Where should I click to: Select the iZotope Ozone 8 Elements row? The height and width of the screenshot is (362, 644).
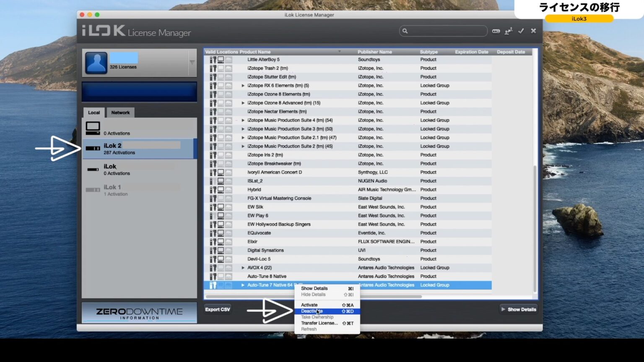[x=348, y=94]
